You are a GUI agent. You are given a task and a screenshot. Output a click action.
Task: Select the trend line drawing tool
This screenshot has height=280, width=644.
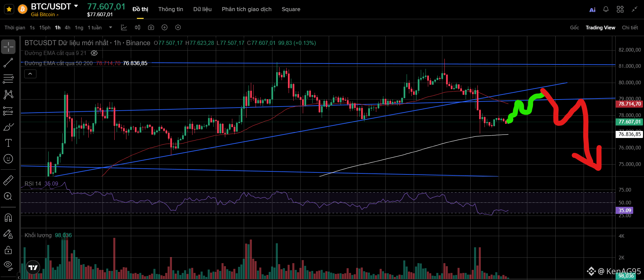[x=8, y=63]
